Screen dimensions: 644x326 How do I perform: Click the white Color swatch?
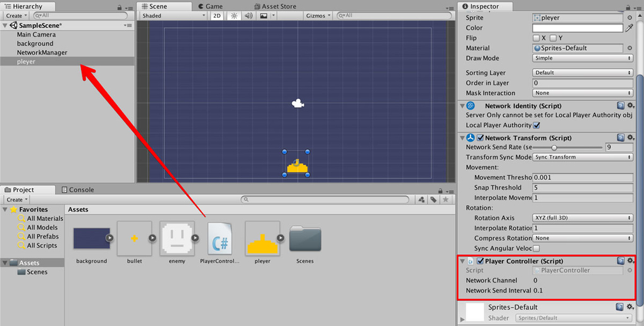578,28
